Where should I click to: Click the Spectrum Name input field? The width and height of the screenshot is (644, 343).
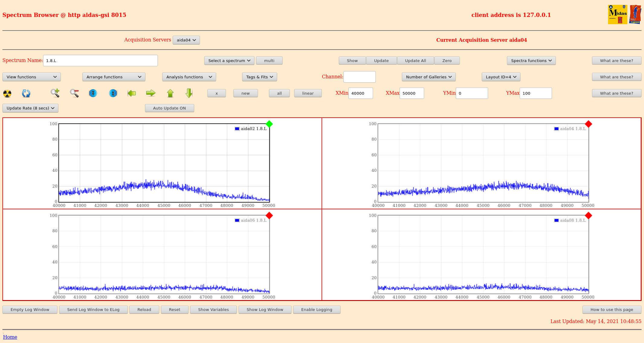(x=100, y=60)
